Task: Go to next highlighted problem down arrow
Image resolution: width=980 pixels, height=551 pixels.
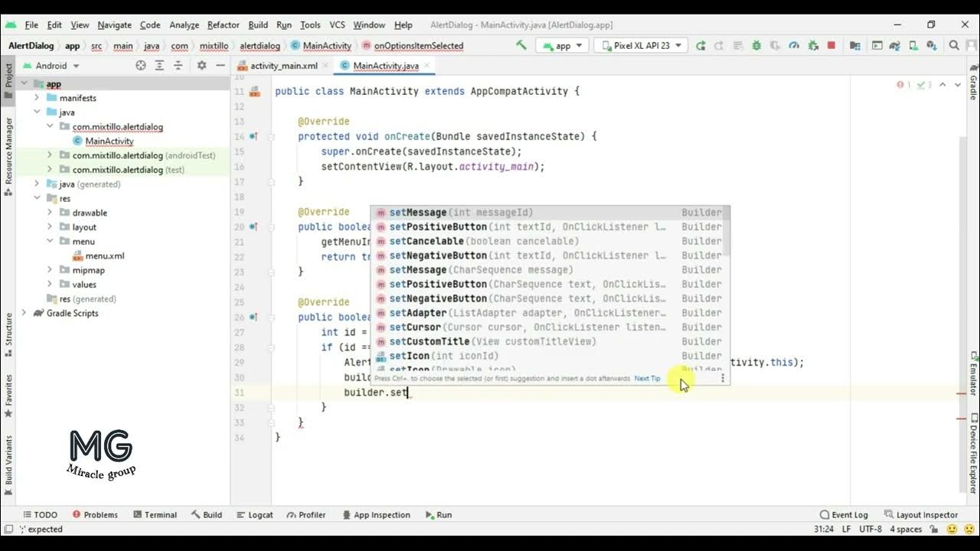Action: 958,85
